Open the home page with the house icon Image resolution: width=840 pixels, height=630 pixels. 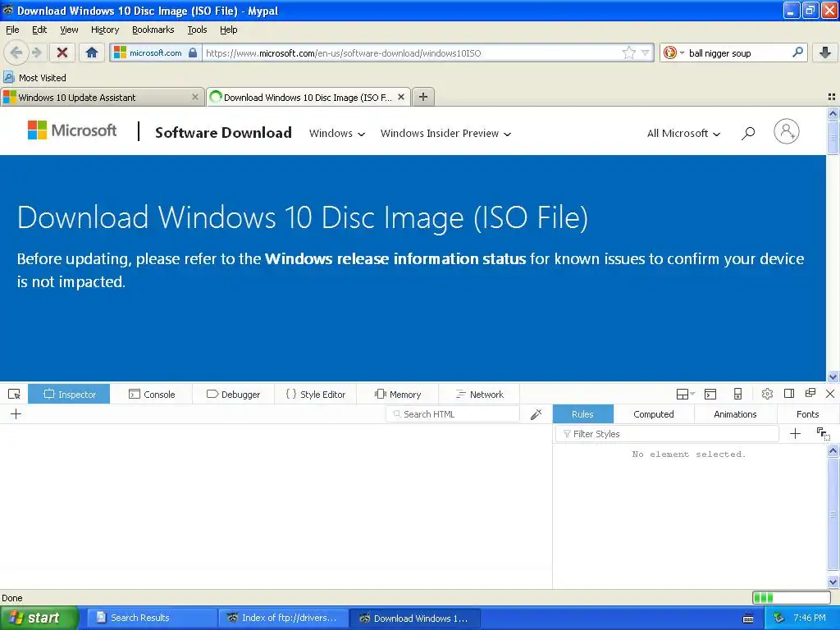pos(92,52)
